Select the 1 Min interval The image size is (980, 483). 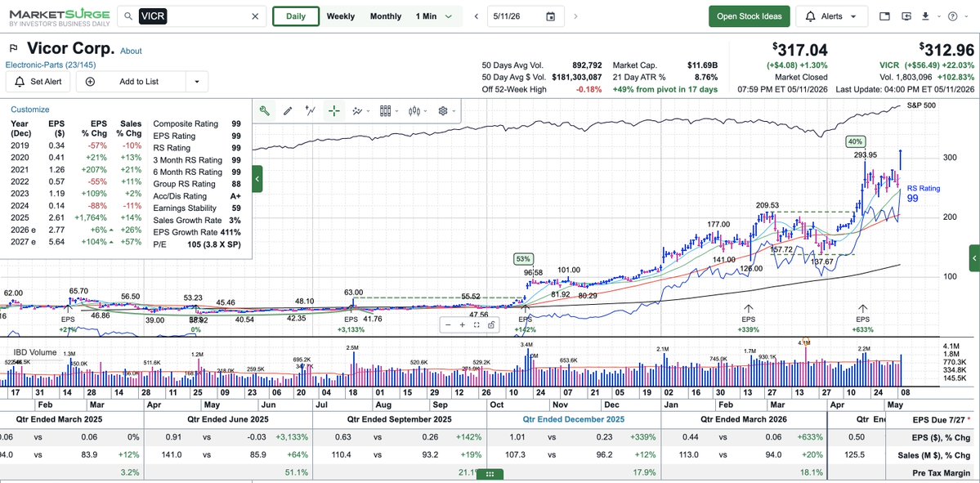coord(427,16)
